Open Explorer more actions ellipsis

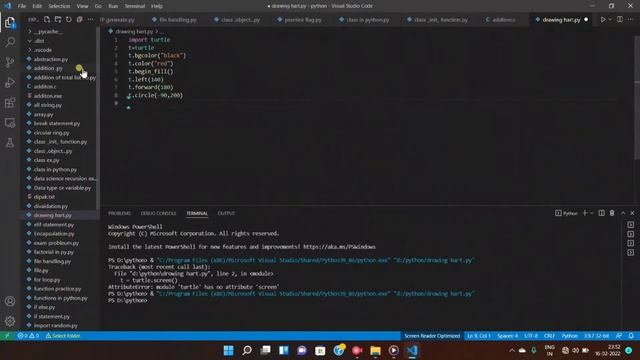(90, 20)
